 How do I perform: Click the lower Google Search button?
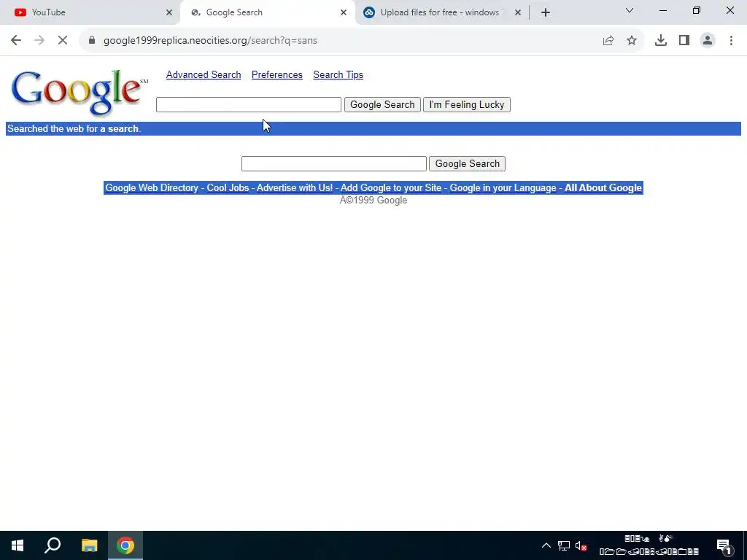[468, 164]
